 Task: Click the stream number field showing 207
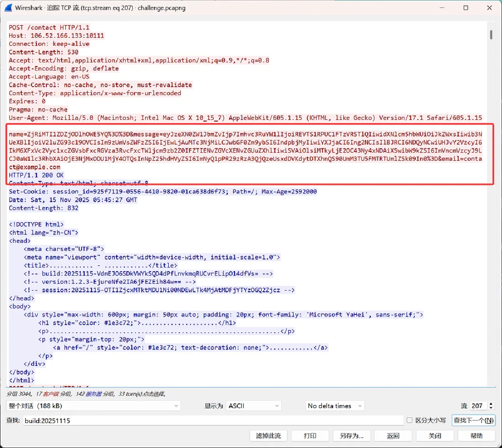tap(478, 406)
